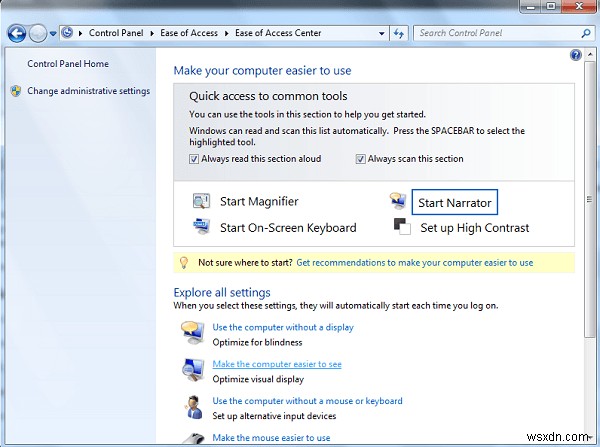The width and height of the screenshot is (600, 447).
Task: Toggle Always read this section aloud
Action: (194, 159)
